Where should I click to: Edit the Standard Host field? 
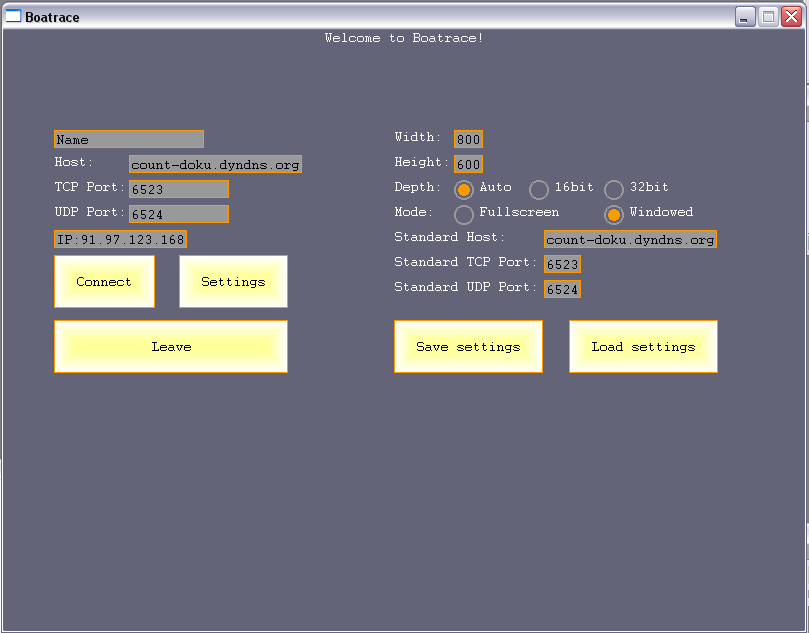[630, 240]
